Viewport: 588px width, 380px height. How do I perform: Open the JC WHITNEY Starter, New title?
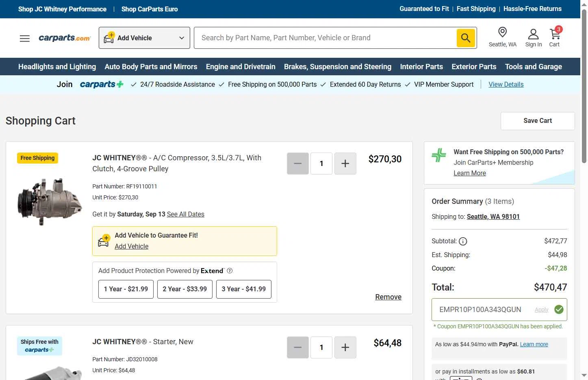point(143,342)
